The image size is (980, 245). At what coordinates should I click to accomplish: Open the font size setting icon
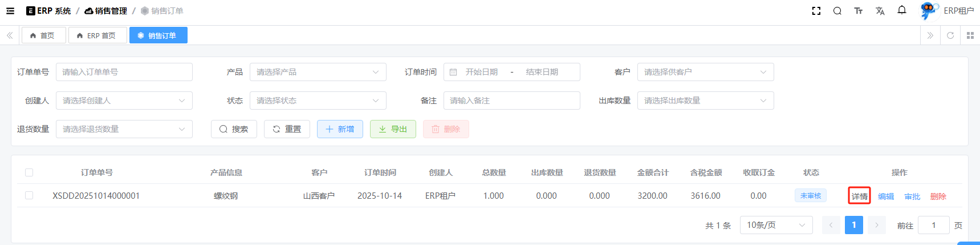(858, 11)
